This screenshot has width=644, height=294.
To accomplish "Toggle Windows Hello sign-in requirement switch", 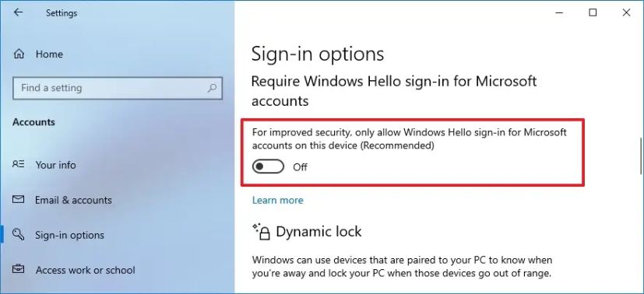I will point(268,167).
